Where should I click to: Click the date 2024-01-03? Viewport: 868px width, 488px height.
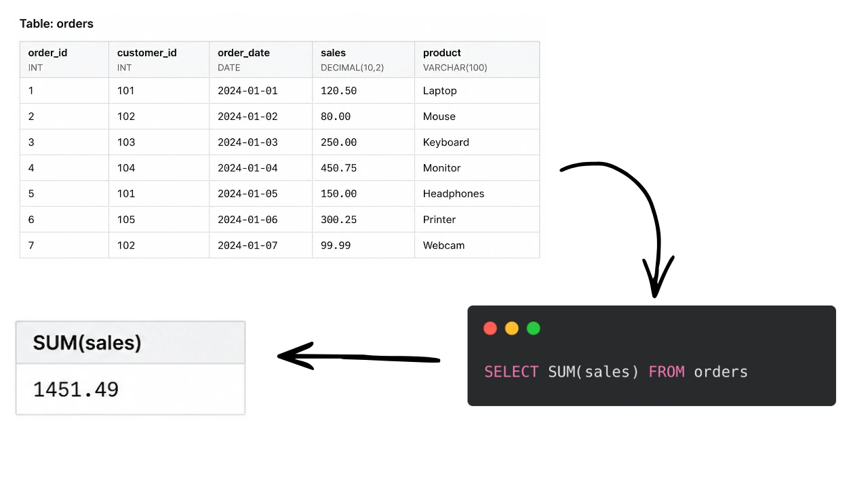248,142
